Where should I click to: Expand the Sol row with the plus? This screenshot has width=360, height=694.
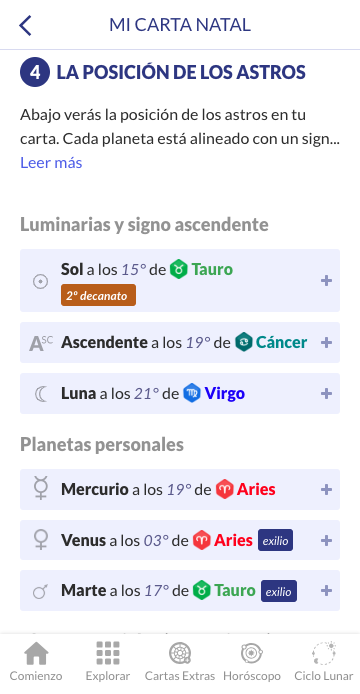pyautogui.click(x=326, y=281)
